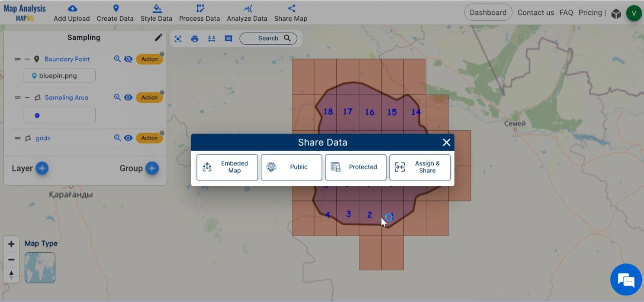Click the search magnifier icon
The image size is (644, 302).
click(287, 38)
